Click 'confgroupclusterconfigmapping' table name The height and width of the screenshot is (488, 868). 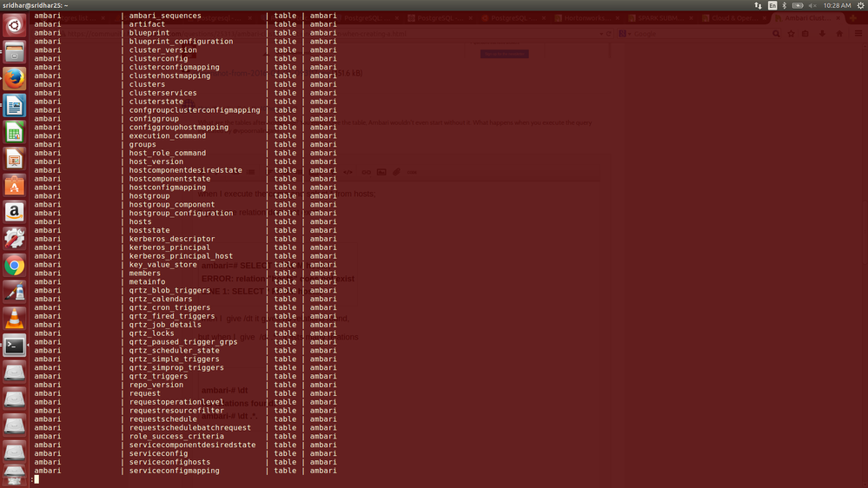pos(195,110)
